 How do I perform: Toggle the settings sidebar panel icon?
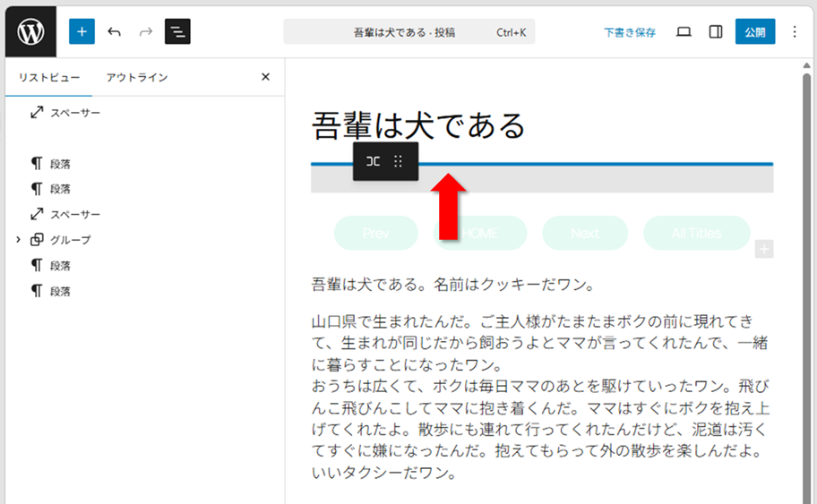[716, 32]
